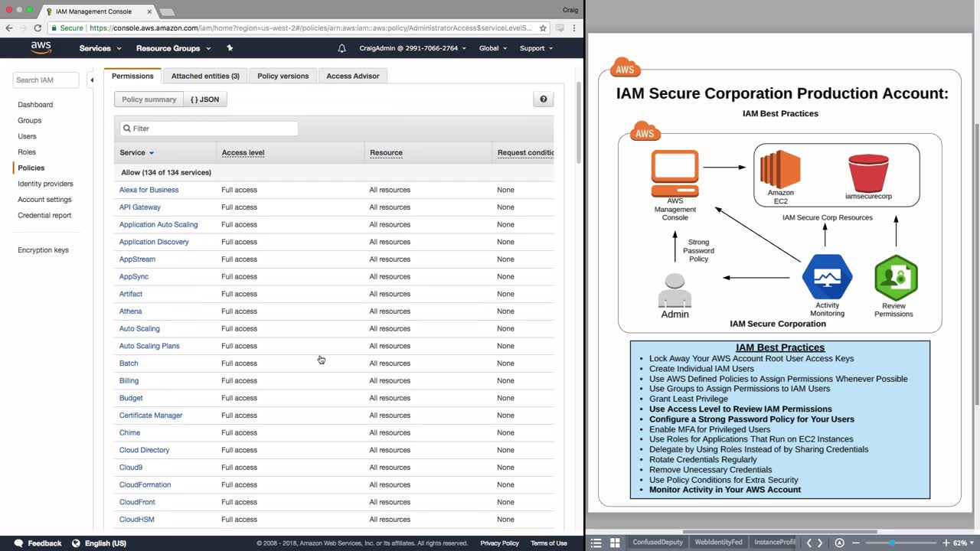Sort by the Service column header
Viewport: 980px width, 551px height.
137,153
